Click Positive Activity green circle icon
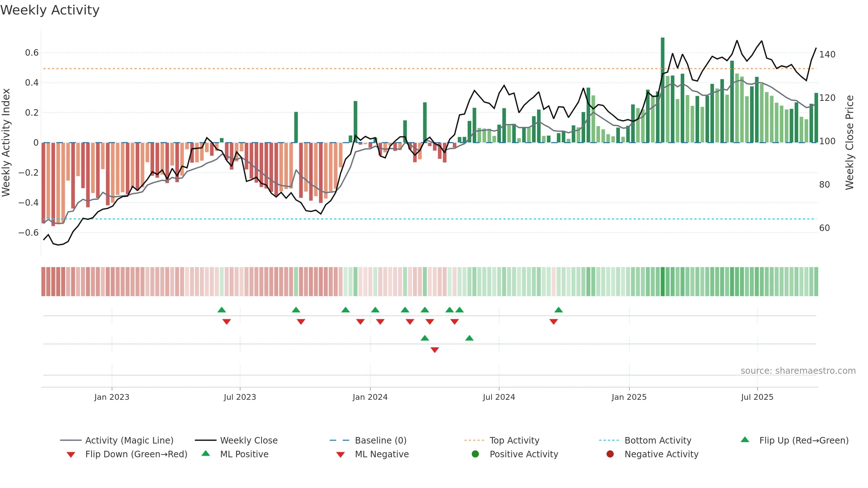Image resolution: width=868 pixels, height=488 pixels. coord(475,454)
